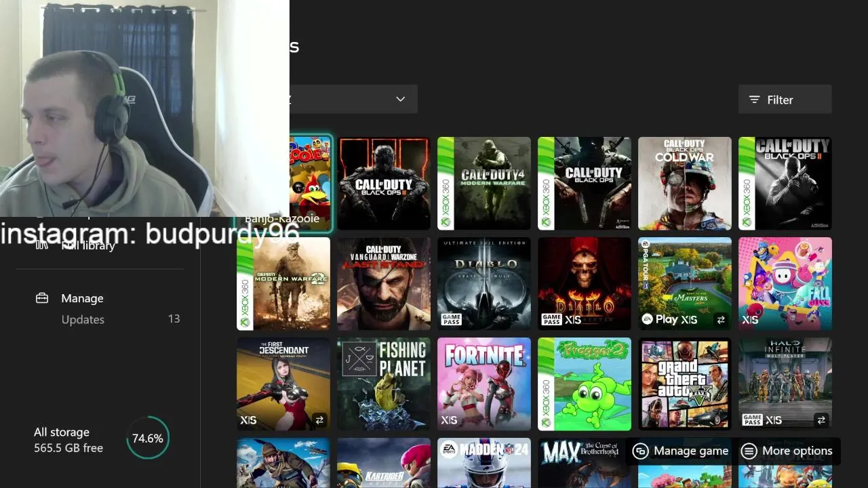Click the swap arrows icon on PGA Tour tile
Screen dimensions: 868x488
point(721,320)
